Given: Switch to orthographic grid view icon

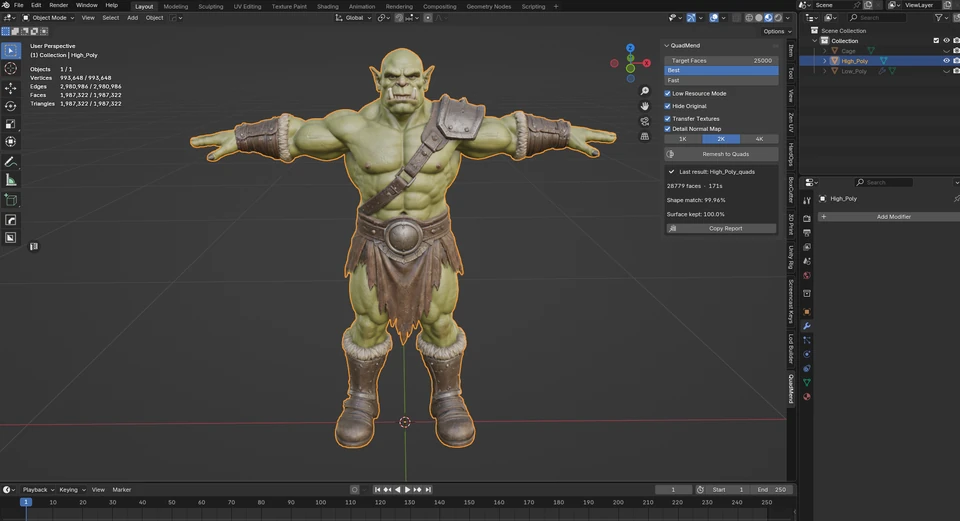Looking at the screenshot, I should [x=645, y=137].
